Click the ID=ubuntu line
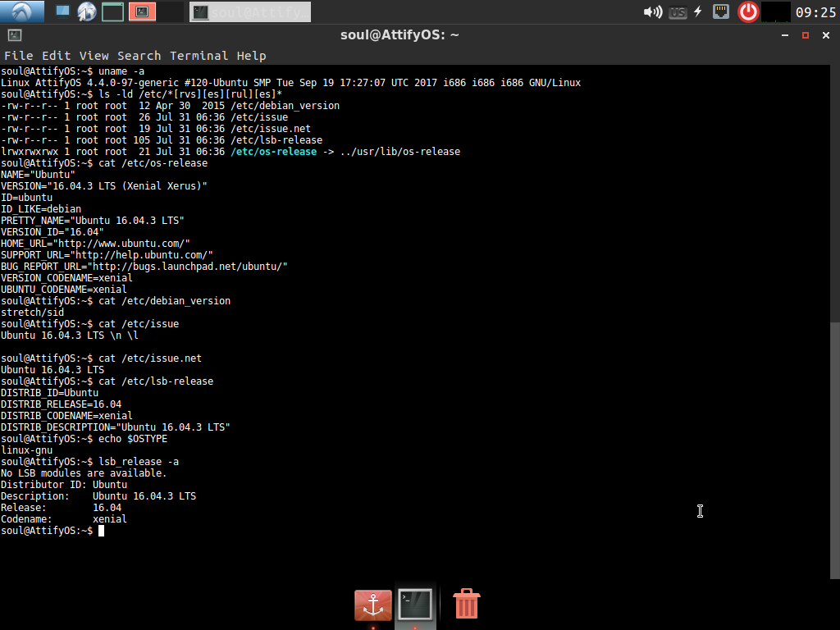The height and width of the screenshot is (630, 840). 27,198
